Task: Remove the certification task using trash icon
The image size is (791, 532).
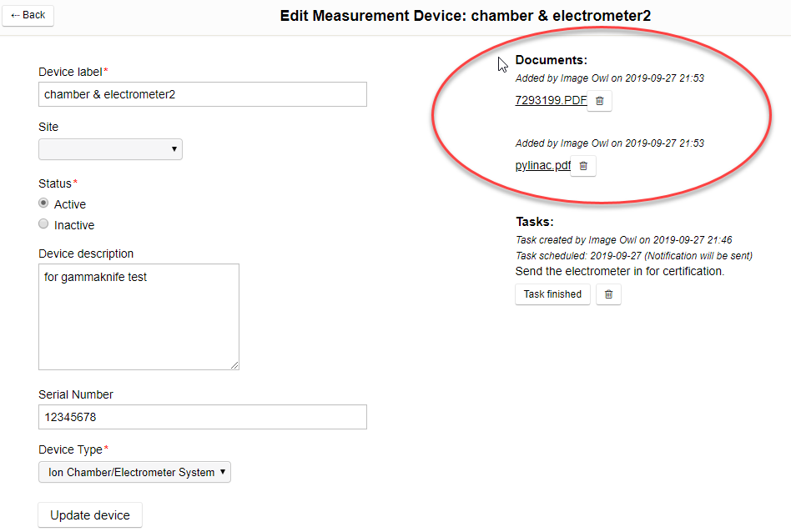Action: pyautogui.click(x=608, y=294)
